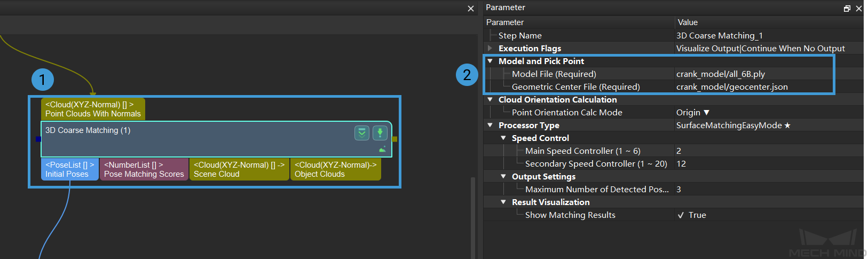Toggle the Show Matching Results checkbox
The image size is (868, 259).
pyautogui.click(x=681, y=215)
